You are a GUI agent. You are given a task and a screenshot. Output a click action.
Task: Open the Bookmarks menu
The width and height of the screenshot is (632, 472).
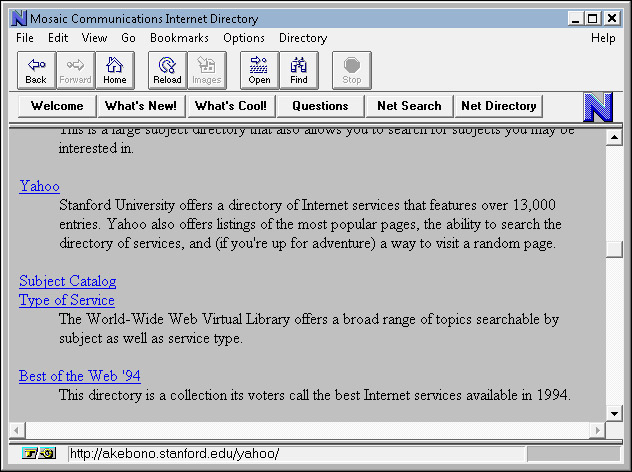(x=179, y=38)
